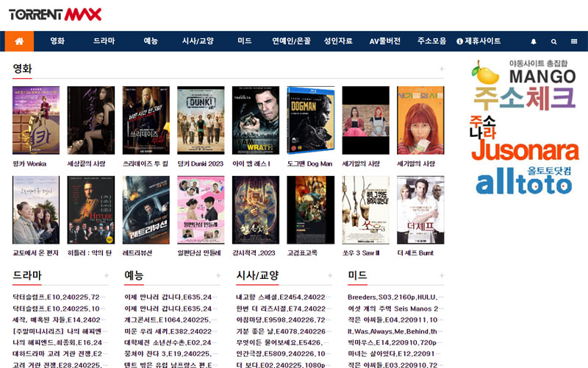Expand 영화 section with plus icon
This screenshot has width=588, height=368.
(x=442, y=68)
